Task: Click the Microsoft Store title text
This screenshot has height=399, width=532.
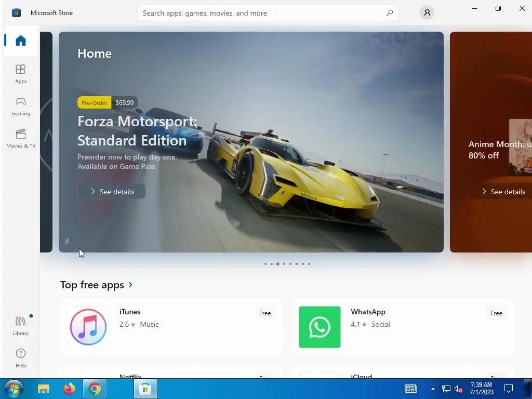Action: (x=51, y=13)
